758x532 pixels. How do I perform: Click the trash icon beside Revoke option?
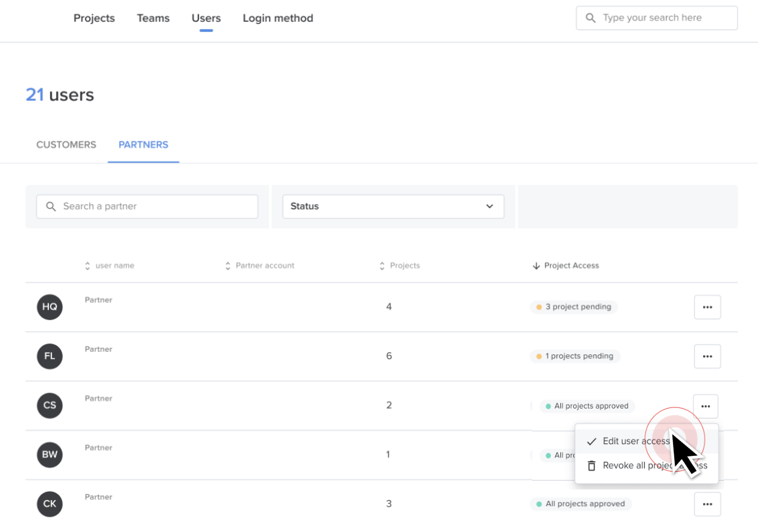click(591, 465)
